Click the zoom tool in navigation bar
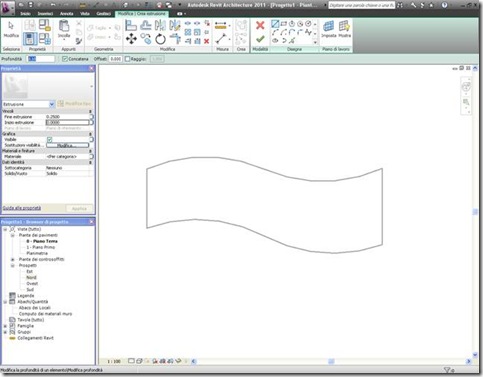The width and height of the screenshot is (483, 377). (466, 102)
